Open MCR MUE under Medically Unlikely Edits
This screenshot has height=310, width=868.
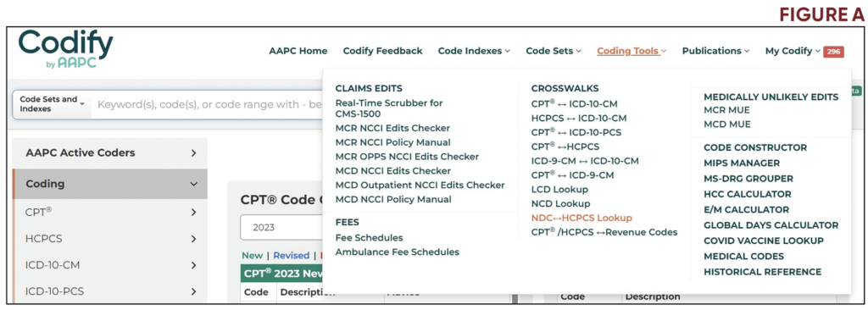click(x=726, y=110)
